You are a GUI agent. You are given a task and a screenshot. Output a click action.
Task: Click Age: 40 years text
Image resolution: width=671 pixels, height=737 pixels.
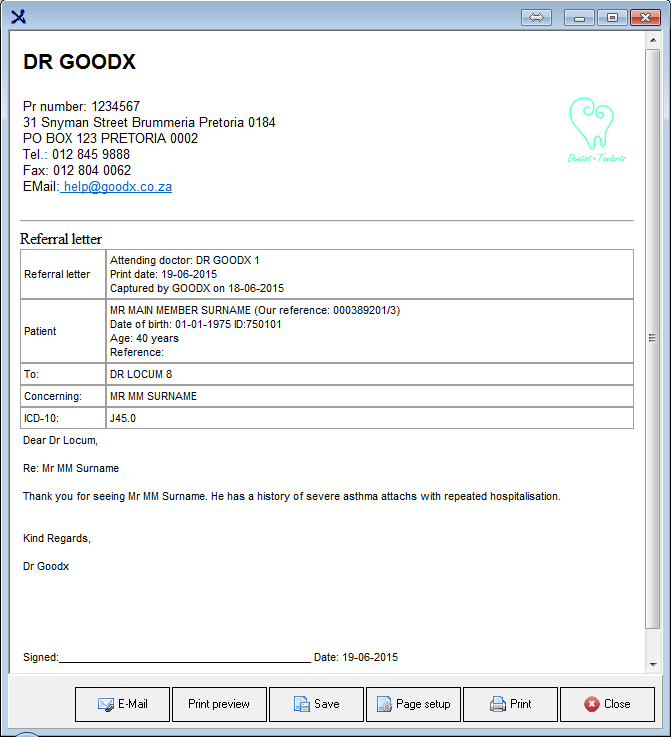point(144,338)
